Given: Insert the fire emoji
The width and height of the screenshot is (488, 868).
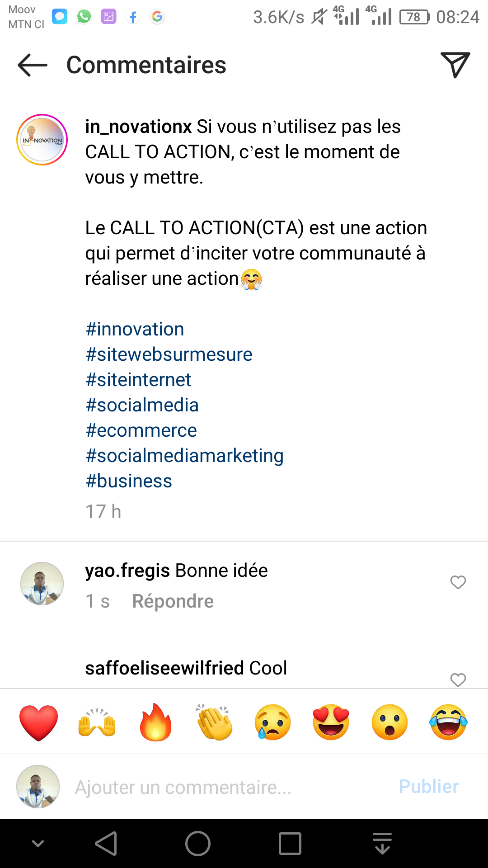Looking at the screenshot, I should (155, 722).
